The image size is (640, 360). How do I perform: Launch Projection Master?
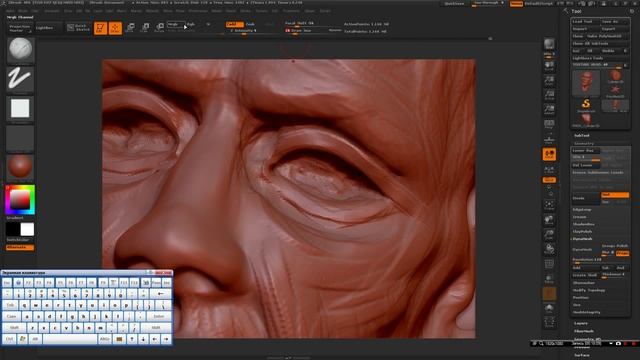[19, 28]
